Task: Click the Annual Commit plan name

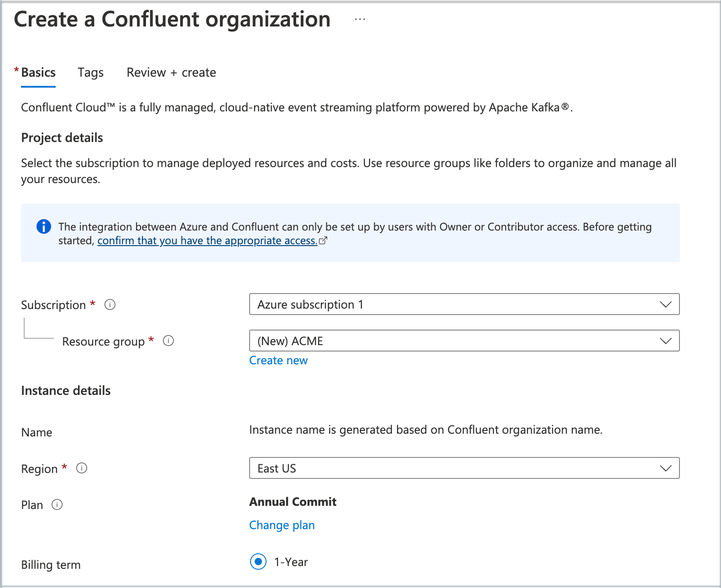Action: coord(293,502)
